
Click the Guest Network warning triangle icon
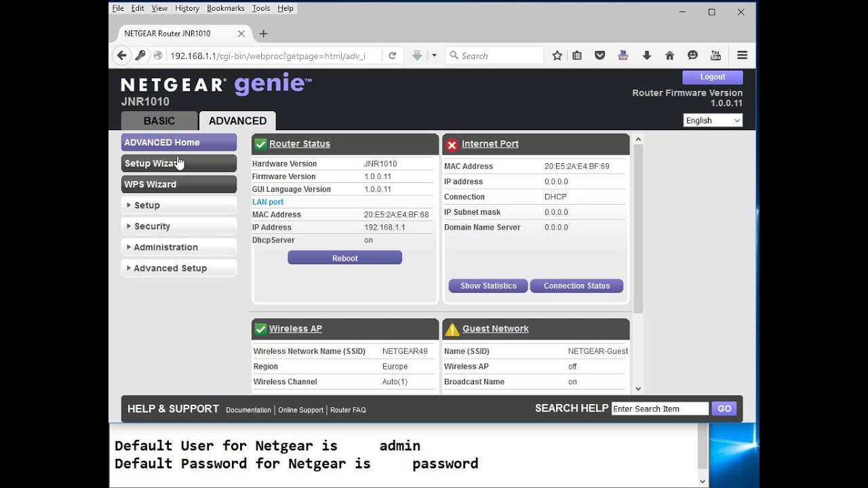[x=452, y=329]
